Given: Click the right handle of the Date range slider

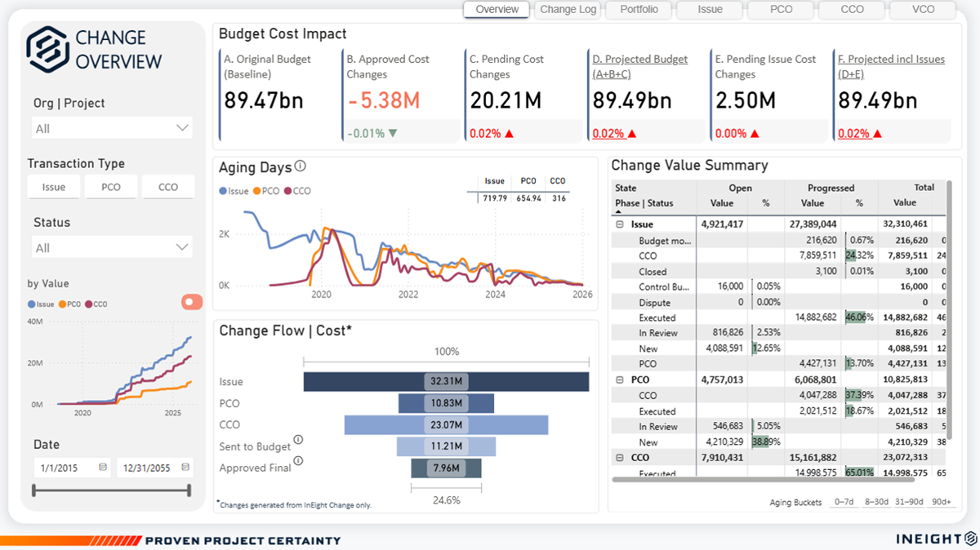Looking at the screenshot, I should (189, 490).
